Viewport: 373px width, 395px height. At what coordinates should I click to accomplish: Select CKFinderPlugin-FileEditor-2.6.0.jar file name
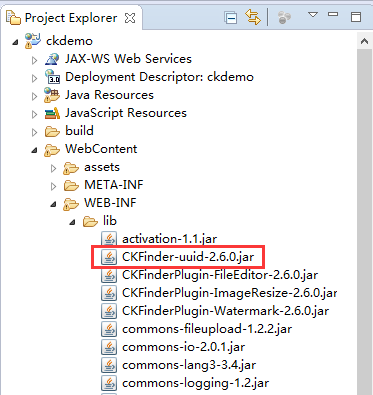[x=220, y=275]
